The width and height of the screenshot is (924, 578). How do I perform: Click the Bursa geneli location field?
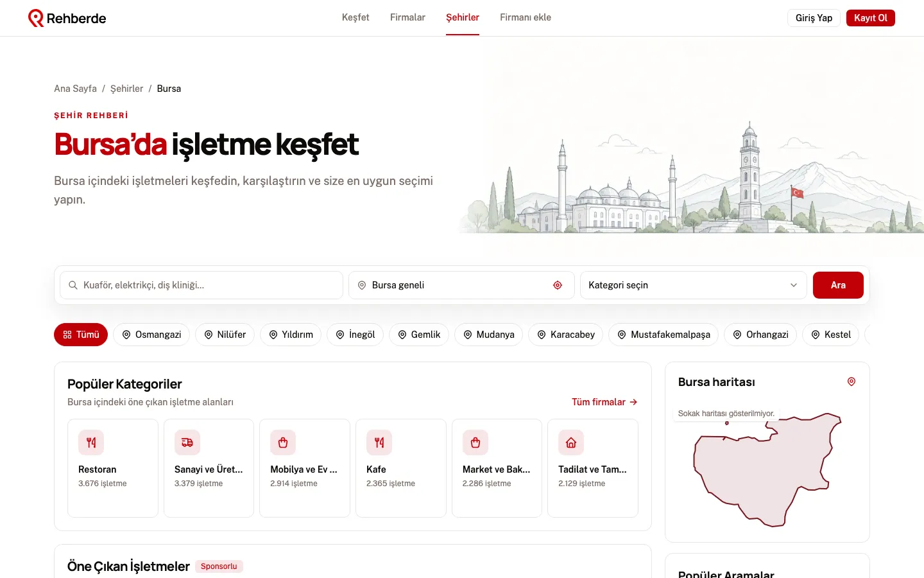(x=461, y=285)
